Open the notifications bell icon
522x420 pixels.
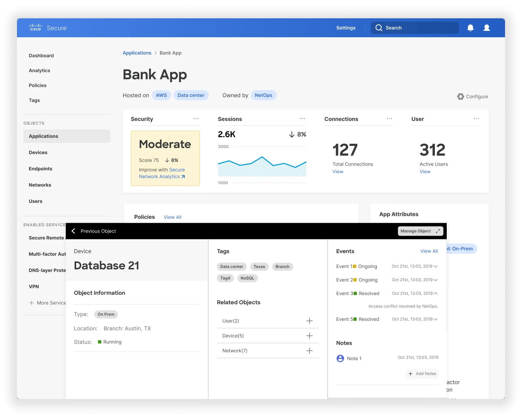point(470,28)
